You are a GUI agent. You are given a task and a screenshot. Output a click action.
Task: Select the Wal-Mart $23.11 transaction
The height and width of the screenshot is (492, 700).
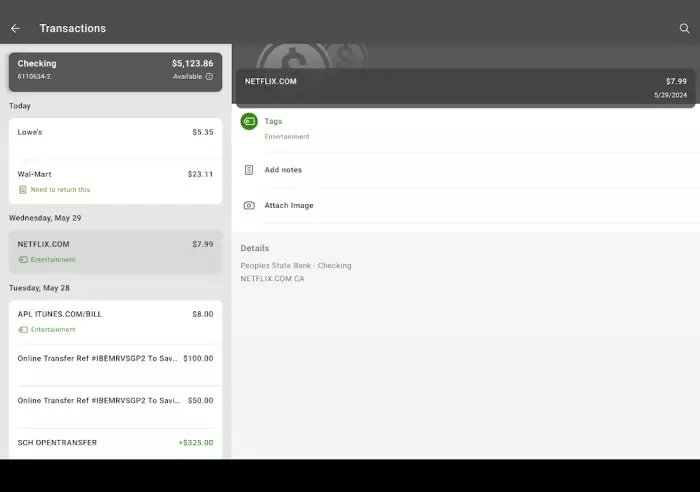click(115, 182)
